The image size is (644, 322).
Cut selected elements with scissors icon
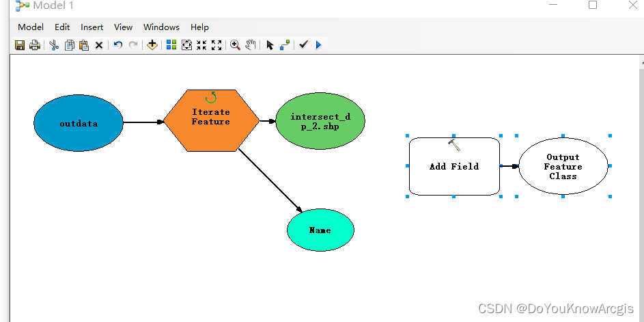pos(54,45)
